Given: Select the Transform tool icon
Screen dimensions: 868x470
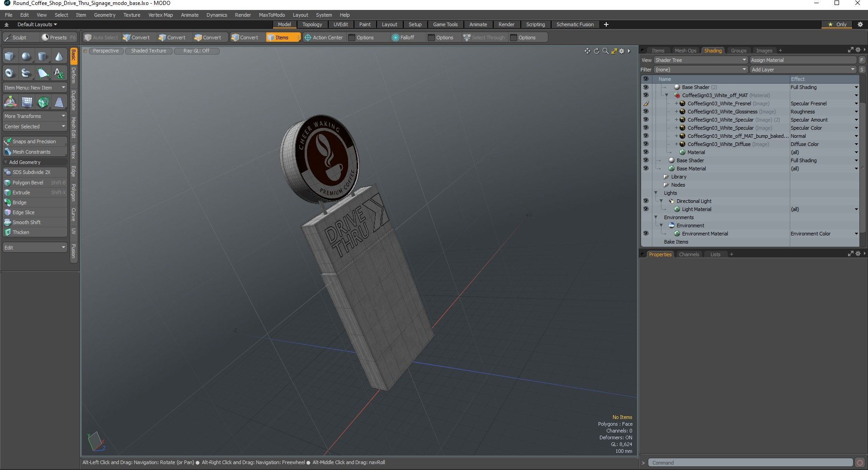Looking at the screenshot, I should tap(10, 102).
